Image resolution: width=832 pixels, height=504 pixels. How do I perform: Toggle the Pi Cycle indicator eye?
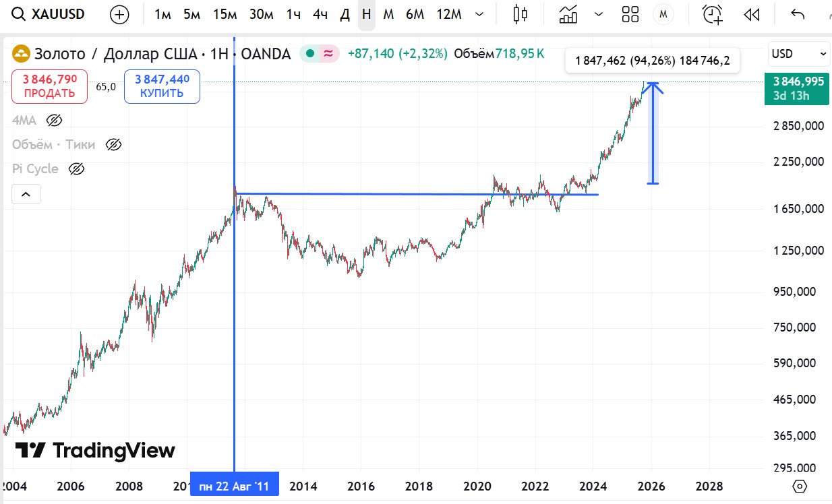click(x=77, y=169)
